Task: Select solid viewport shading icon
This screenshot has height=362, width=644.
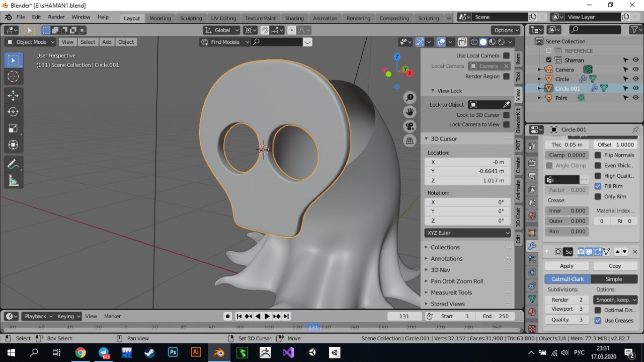Action: pos(483,42)
